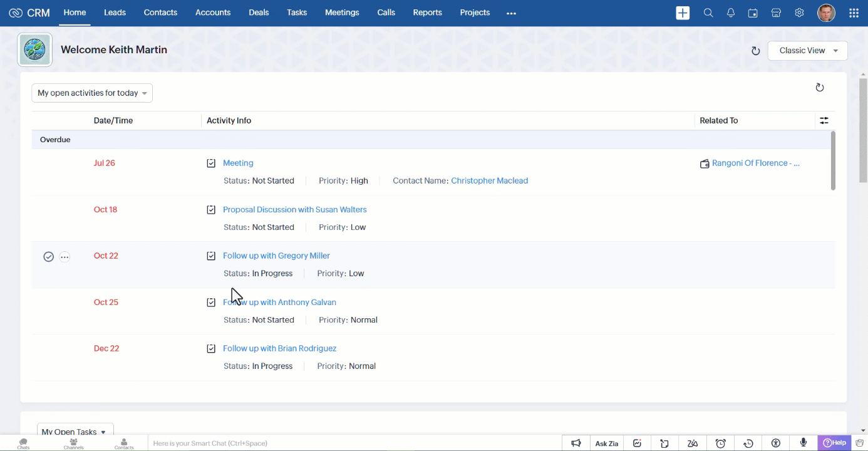
Task: Toggle the checkbox on the Meeting activity
Action: tap(211, 163)
